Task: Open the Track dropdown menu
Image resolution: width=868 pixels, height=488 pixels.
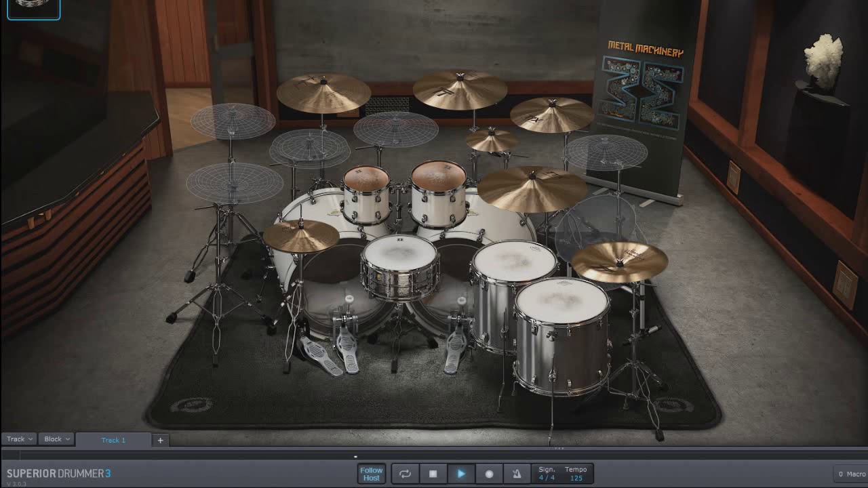Action: (19, 439)
